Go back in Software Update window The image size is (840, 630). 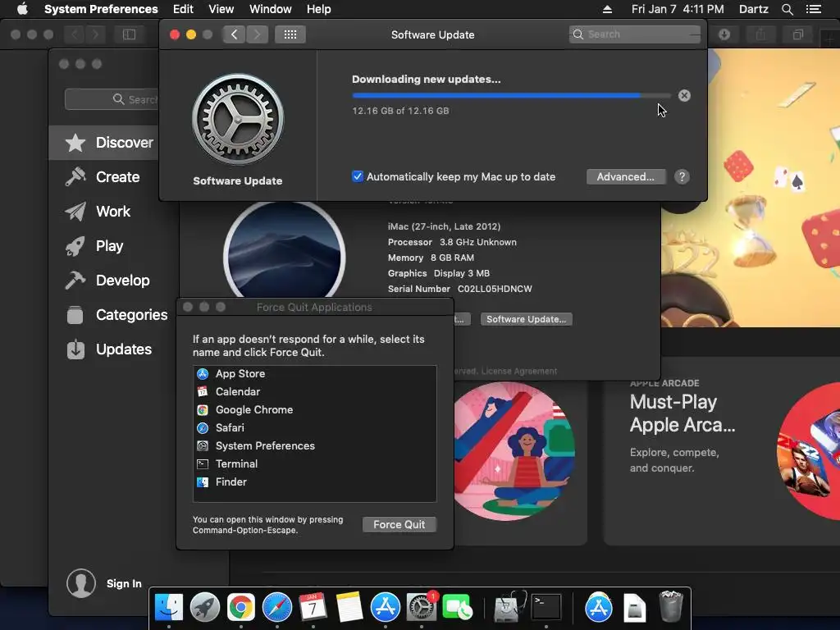tap(234, 34)
